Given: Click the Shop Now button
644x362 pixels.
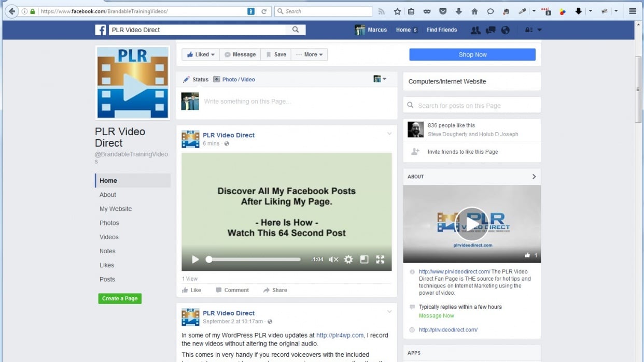Looking at the screenshot, I should pyautogui.click(x=472, y=54).
